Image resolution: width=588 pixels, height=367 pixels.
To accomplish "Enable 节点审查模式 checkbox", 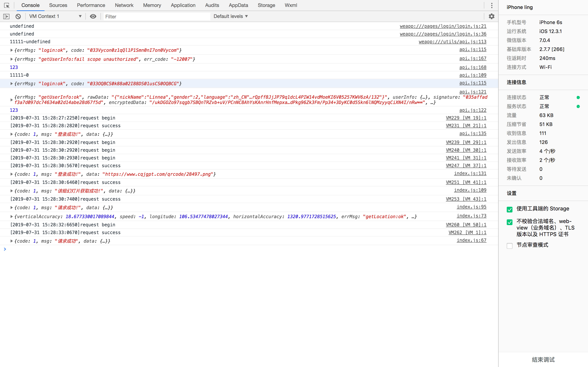I will pyautogui.click(x=510, y=246).
